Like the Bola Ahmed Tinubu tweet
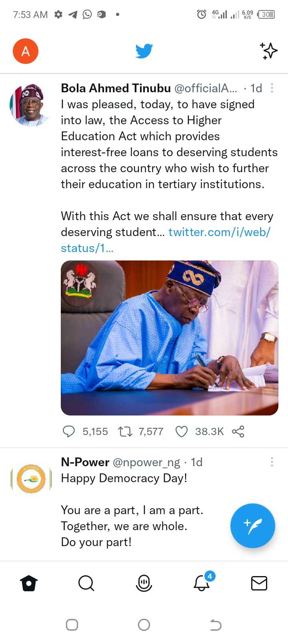The width and height of the screenshot is (288, 644). [182, 431]
